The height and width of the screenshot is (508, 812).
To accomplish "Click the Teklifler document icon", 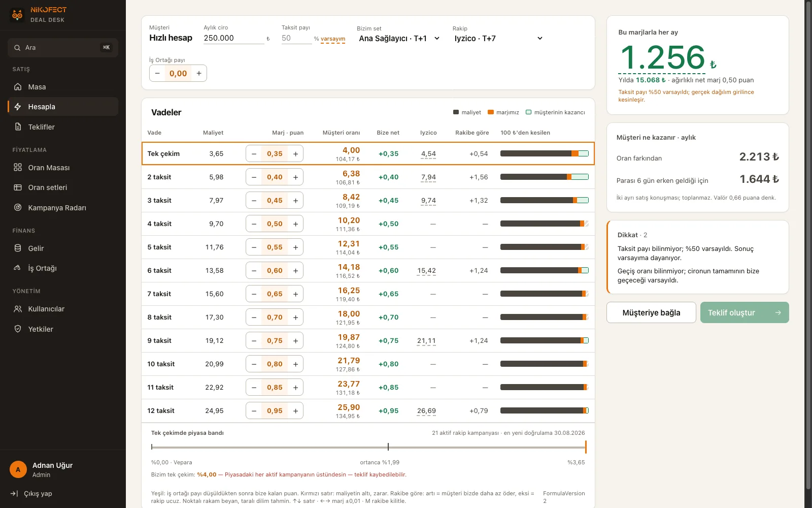I will click(x=18, y=127).
